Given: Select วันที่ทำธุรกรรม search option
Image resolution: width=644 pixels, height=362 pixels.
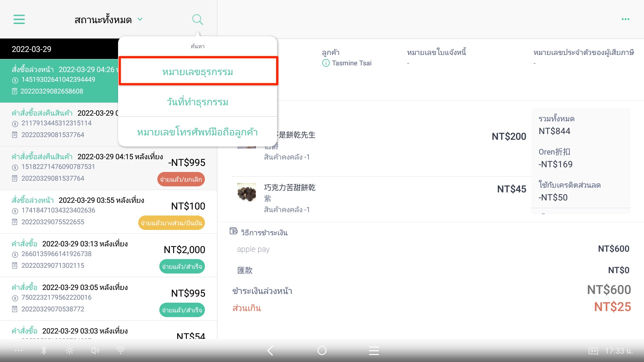Looking at the screenshot, I should pyautogui.click(x=198, y=102).
